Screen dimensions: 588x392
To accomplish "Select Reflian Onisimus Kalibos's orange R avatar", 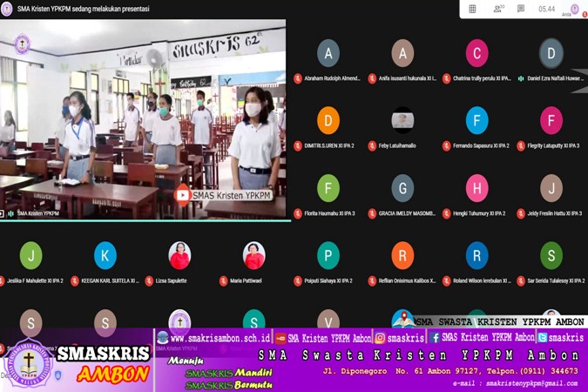I will (402, 255).
